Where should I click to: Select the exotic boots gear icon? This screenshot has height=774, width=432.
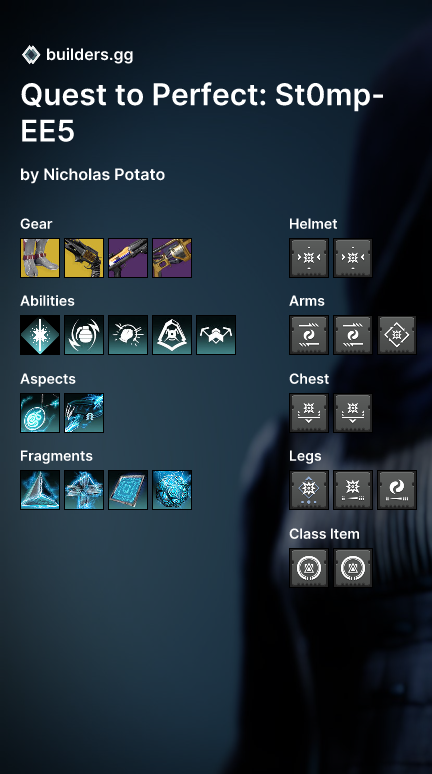click(x=40, y=258)
